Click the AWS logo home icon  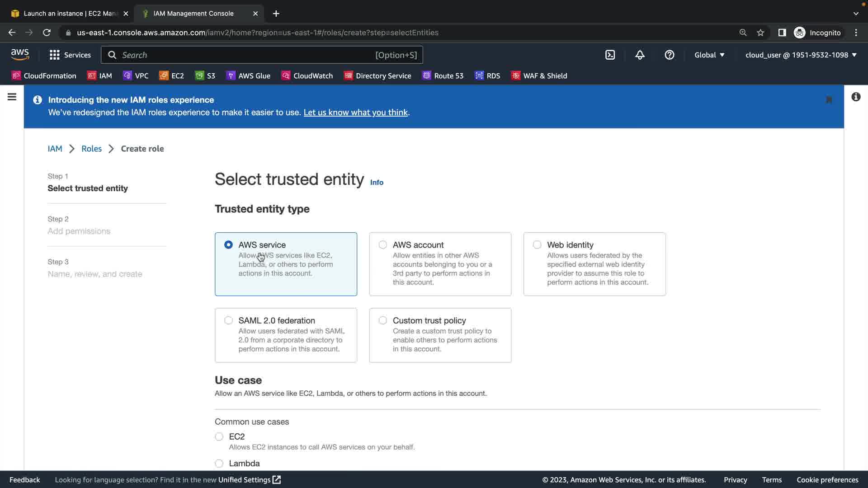pos(20,55)
